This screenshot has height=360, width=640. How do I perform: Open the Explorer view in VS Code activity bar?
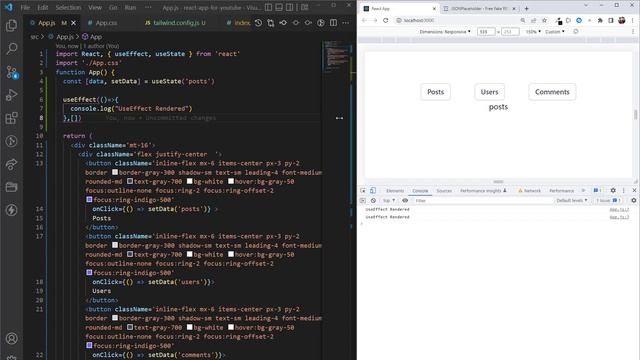pyautogui.click(x=11, y=25)
